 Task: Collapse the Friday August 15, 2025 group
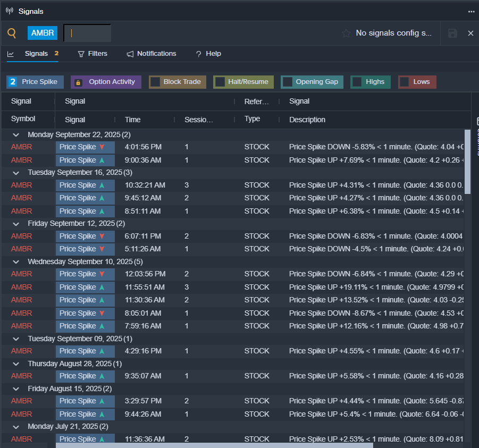16,389
